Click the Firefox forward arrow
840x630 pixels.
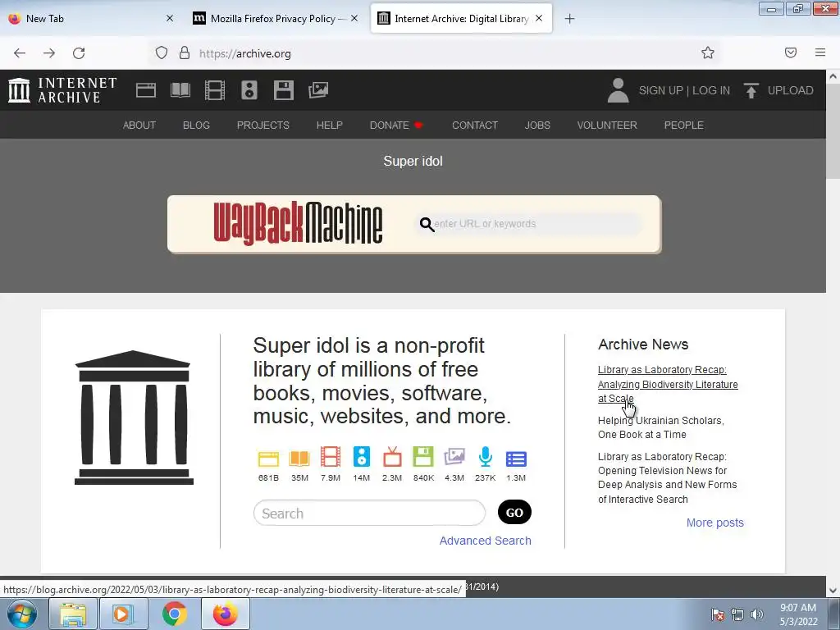(49, 53)
